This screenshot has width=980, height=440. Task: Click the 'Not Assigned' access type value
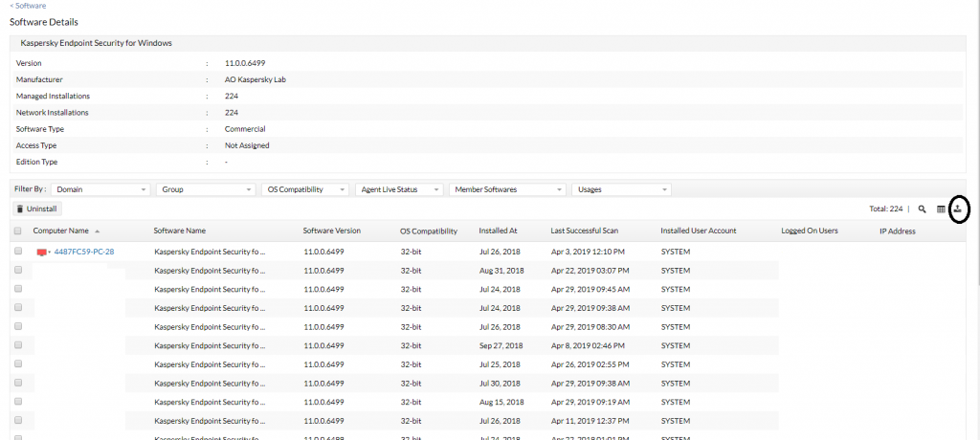click(247, 145)
